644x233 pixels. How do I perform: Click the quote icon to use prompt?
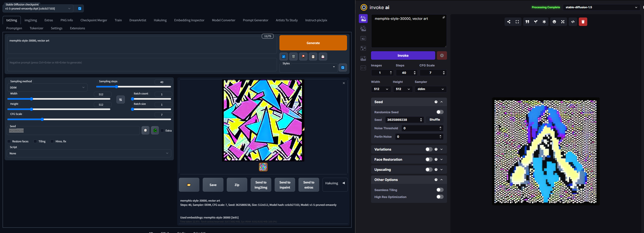click(527, 22)
